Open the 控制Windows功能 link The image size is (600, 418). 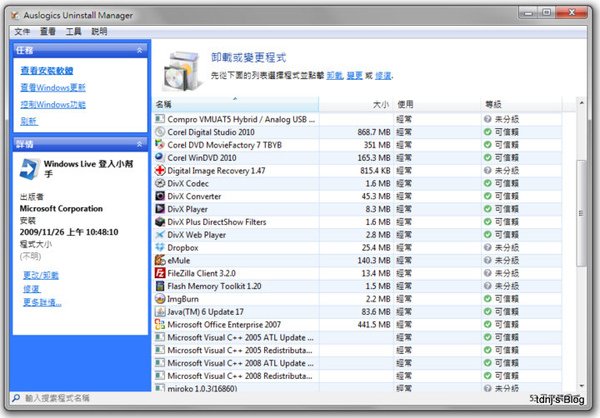tap(53, 104)
